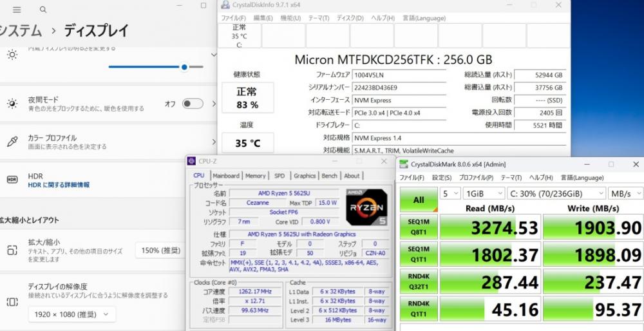This screenshot has width=644, height=331.
Task: Open CrystalDiskInfo ファイル(F) menu
Action: pos(233,18)
